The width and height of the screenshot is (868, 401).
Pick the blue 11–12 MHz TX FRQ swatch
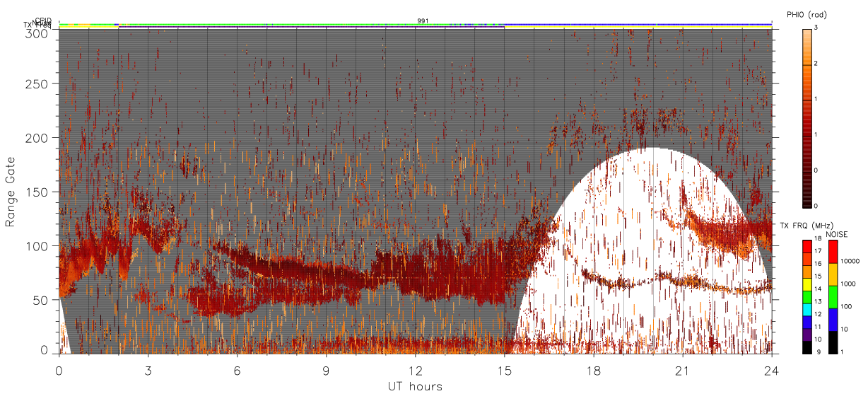click(807, 322)
